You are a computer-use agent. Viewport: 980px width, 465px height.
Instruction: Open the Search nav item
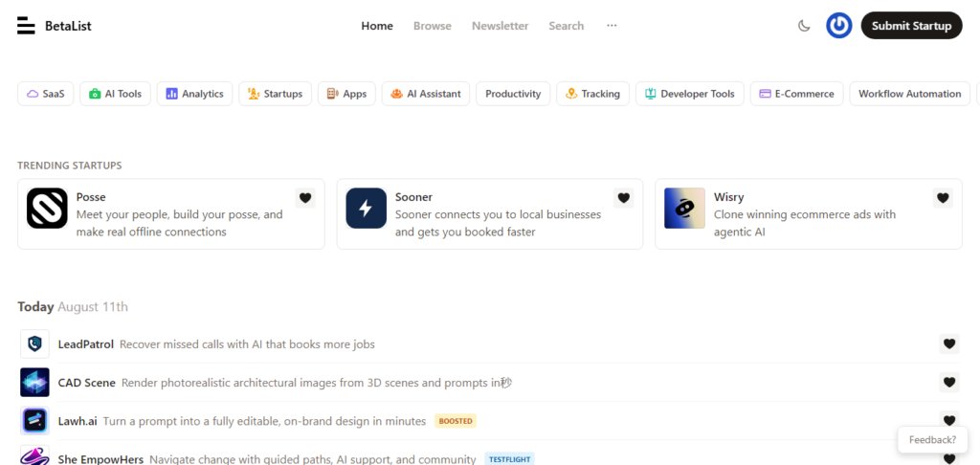click(x=567, y=26)
